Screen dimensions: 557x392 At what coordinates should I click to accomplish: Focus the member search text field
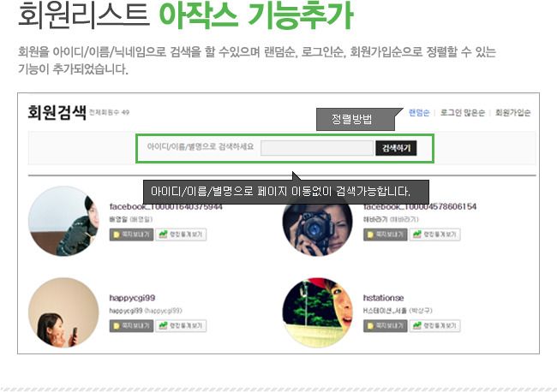pyautogui.click(x=317, y=148)
